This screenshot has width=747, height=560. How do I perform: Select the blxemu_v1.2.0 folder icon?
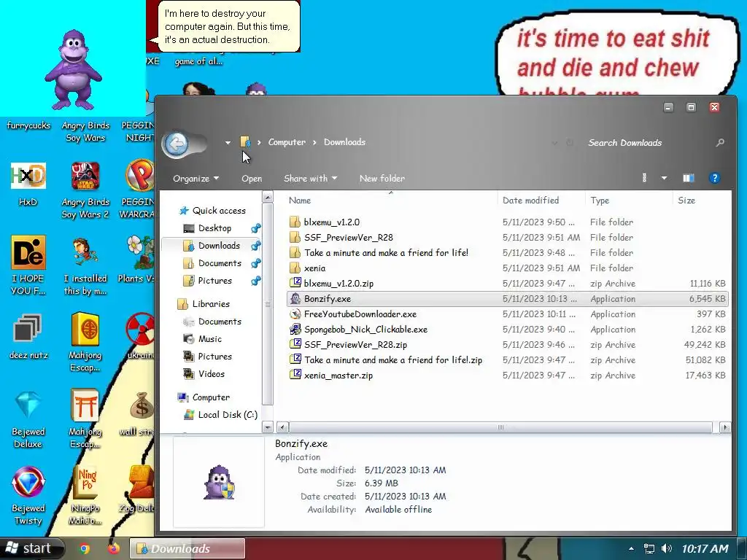[295, 222]
